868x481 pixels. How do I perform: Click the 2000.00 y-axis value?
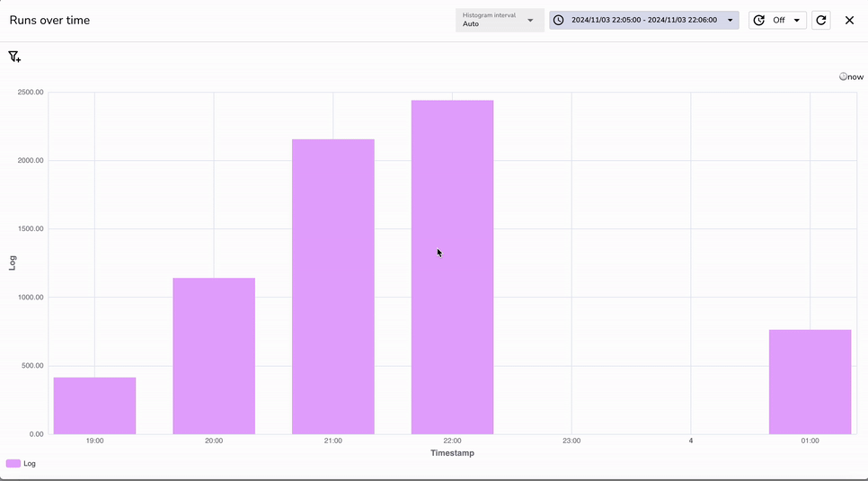pyautogui.click(x=31, y=160)
